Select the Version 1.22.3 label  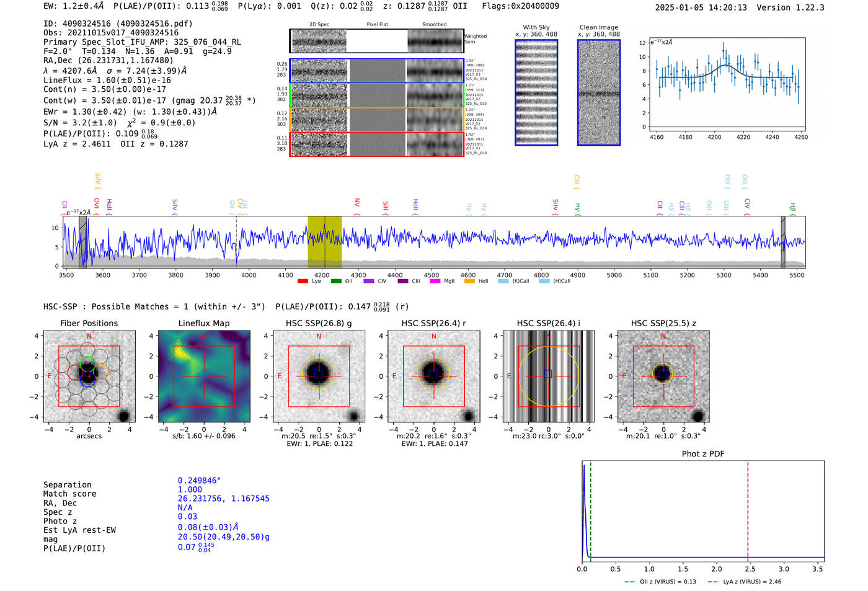790,7
